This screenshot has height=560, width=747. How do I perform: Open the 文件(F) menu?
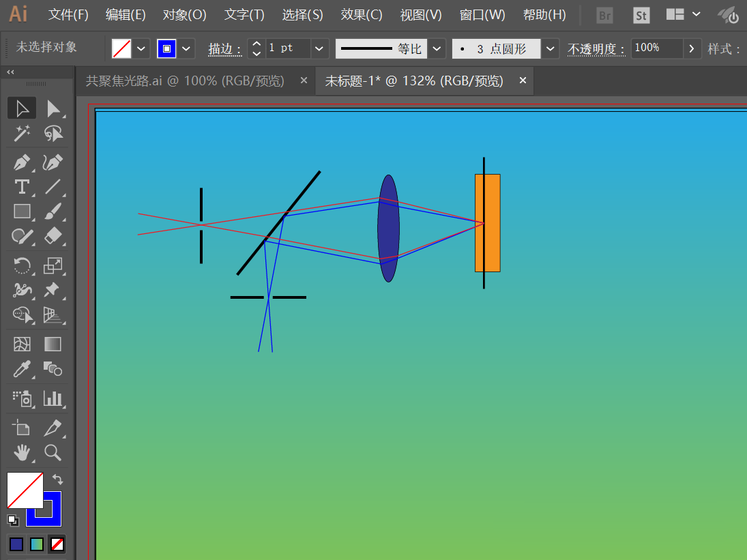68,15
